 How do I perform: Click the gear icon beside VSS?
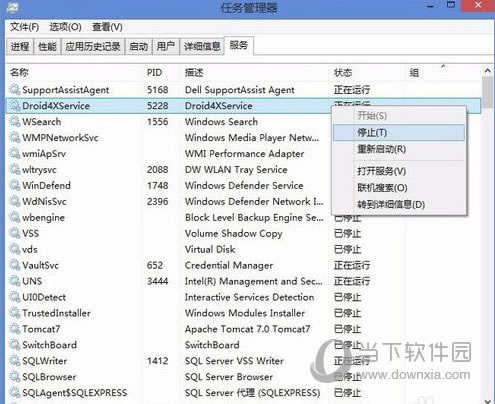click(14, 233)
